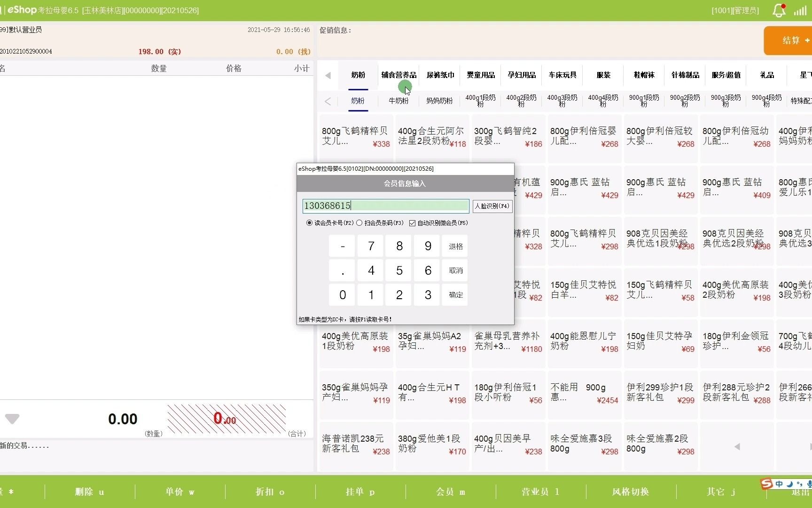Open 鞋帽袜 category tab
812x508 pixels.
[644, 75]
